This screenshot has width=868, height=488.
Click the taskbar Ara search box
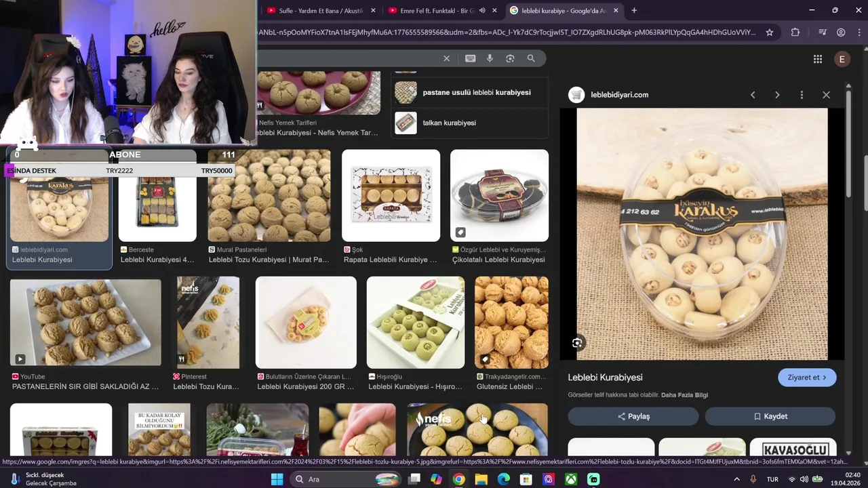347,479
